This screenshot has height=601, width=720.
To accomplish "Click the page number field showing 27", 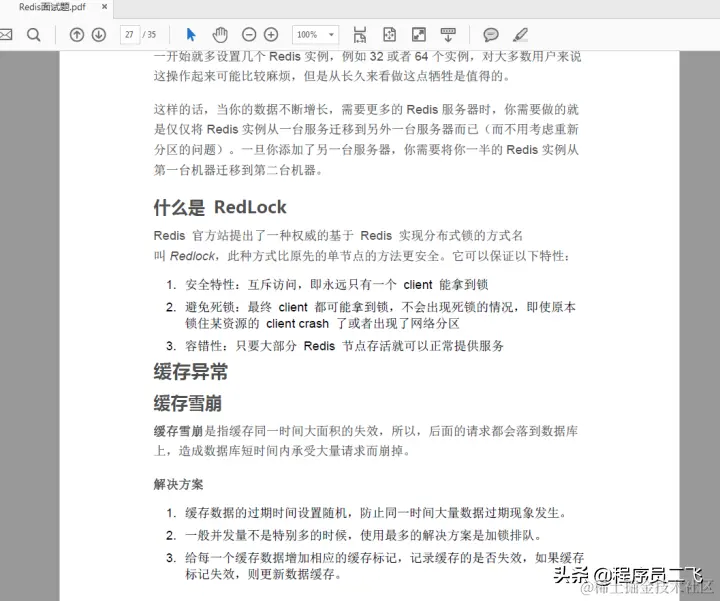I will (x=130, y=34).
